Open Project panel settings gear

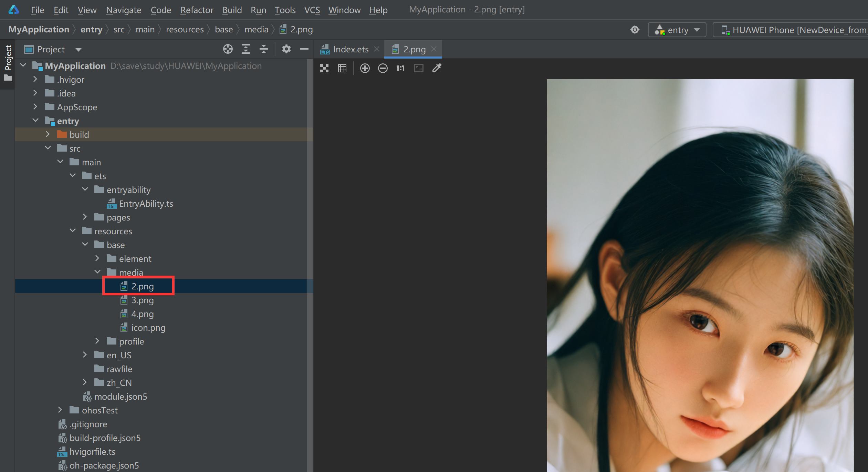pyautogui.click(x=286, y=49)
